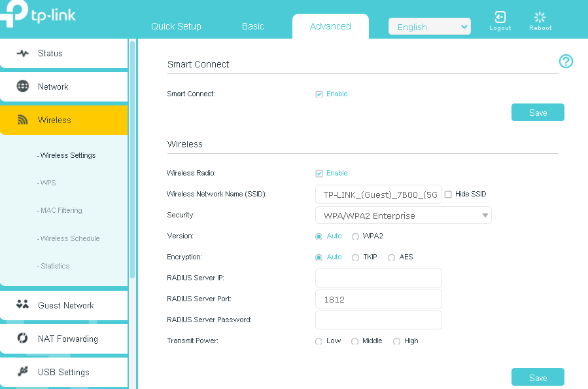
Task: Click the USB Settings plug icon
Action: pyautogui.click(x=23, y=372)
